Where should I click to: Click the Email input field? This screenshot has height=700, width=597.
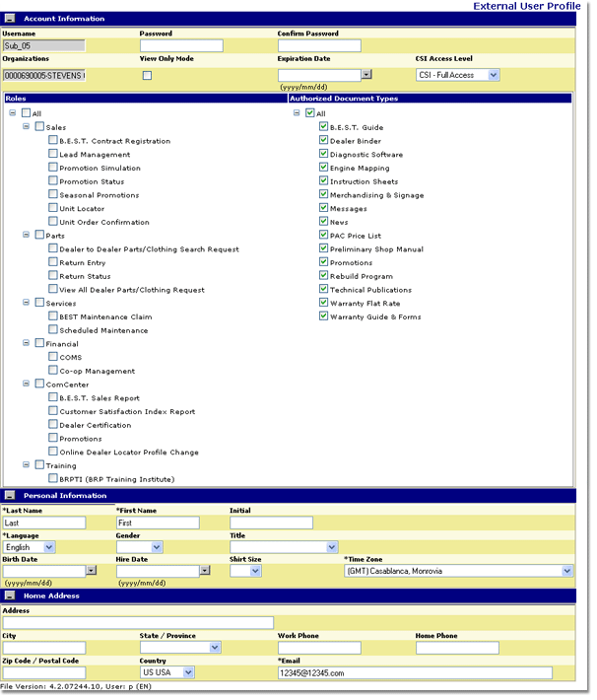point(415,672)
